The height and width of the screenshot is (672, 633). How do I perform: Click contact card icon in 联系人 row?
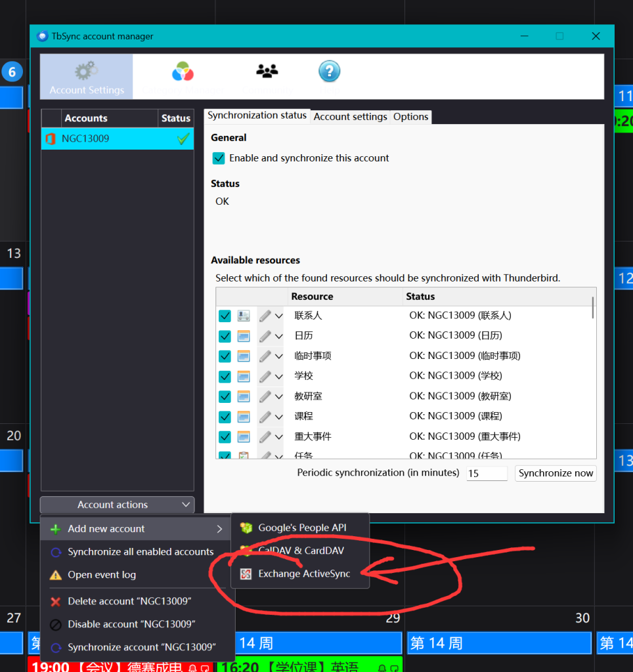click(x=244, y=316)
